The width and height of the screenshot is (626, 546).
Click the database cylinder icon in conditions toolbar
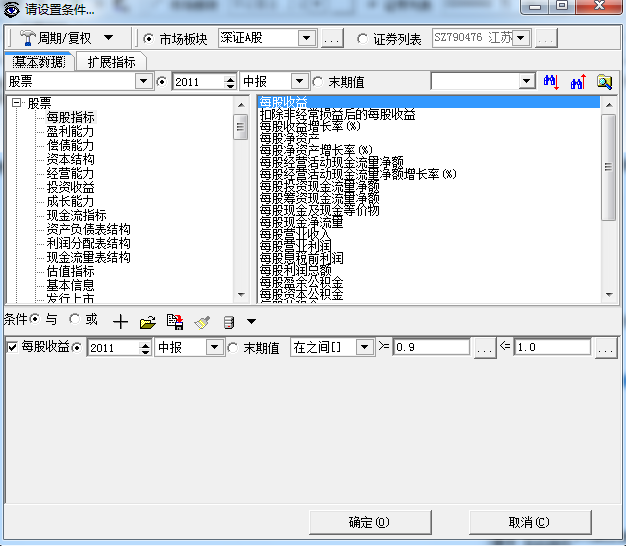pos(229,321)
